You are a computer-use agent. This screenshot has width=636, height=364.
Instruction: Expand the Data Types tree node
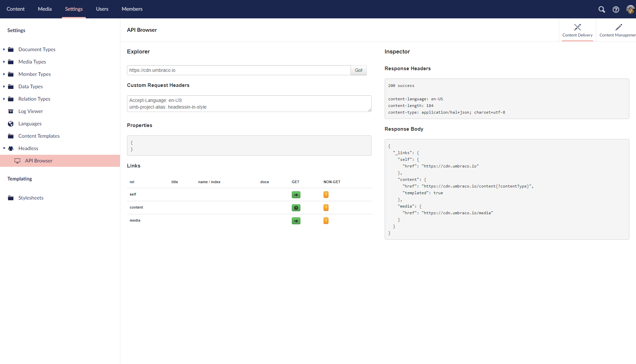pyautogui.click(x=4, y=87)
